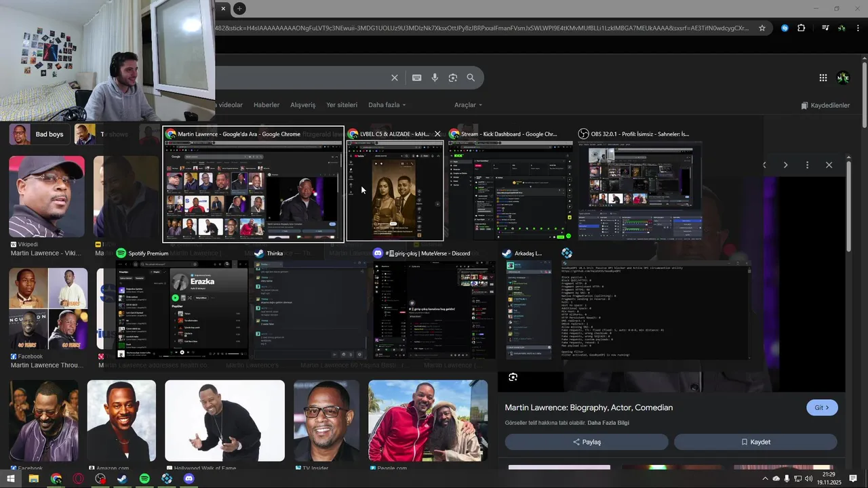Open the notification center icon
The height and width of the screenshot is (488, 868).
(x=853, y=479)
